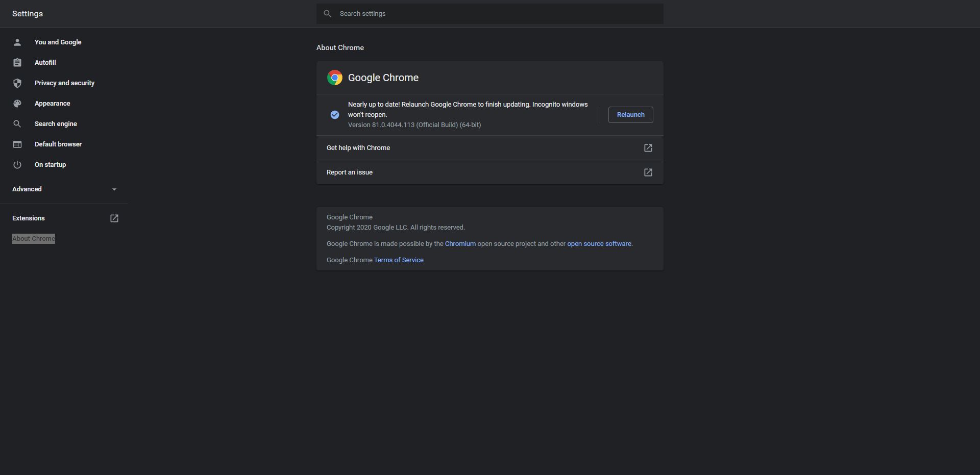This screenshot has height=475, width=980.
Task: Click the Relaunch button
Action: pos(630,115)
